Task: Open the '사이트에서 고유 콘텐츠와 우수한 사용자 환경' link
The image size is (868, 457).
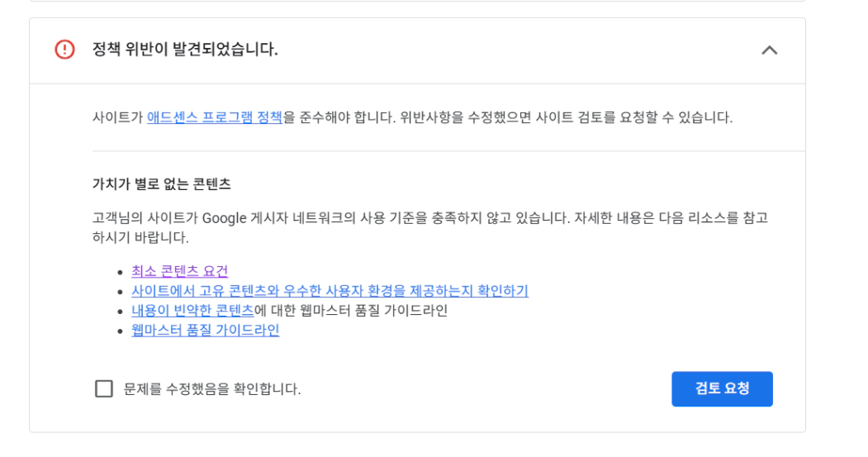Action: (x=330, y=291)
